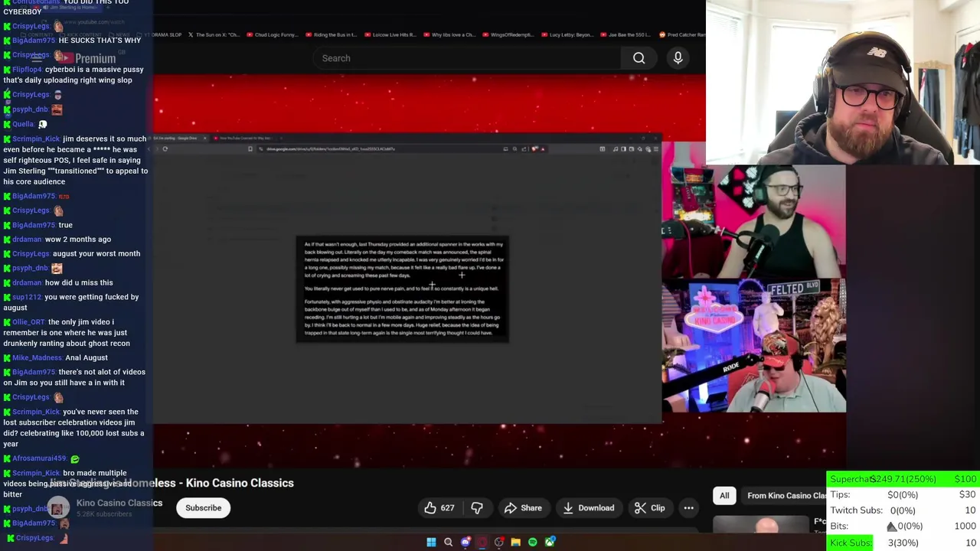980x551 pixels.
Task: Click in the YouTube Search field
Action: (467, 58)
